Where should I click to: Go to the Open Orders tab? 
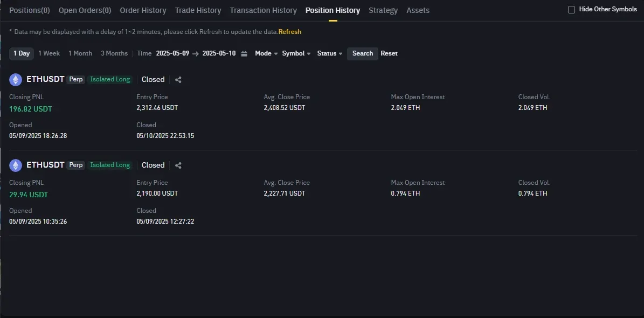pos(85,10)
